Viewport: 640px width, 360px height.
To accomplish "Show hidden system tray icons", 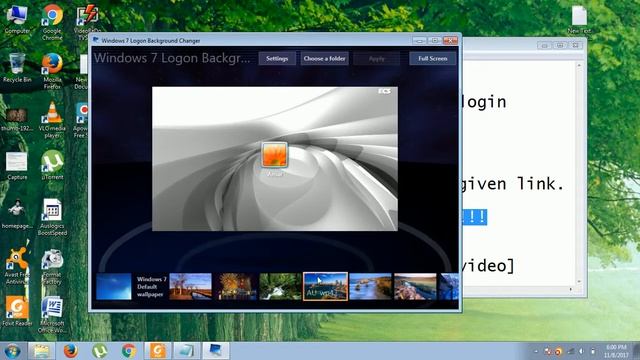I will (x=536, y=351).
